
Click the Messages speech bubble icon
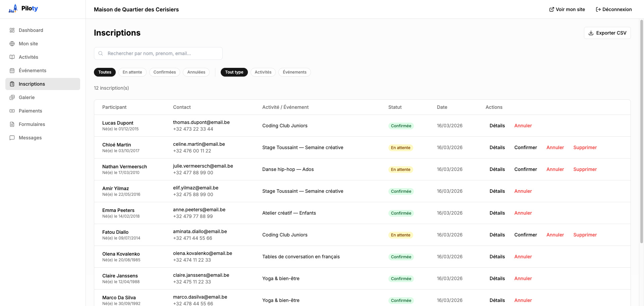pos(12,138)
